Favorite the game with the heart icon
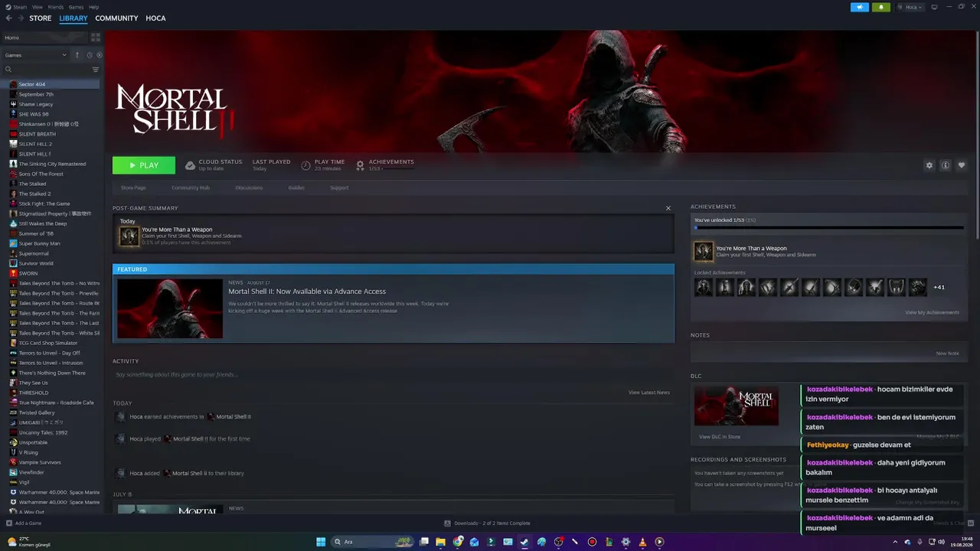 point(962,165)
